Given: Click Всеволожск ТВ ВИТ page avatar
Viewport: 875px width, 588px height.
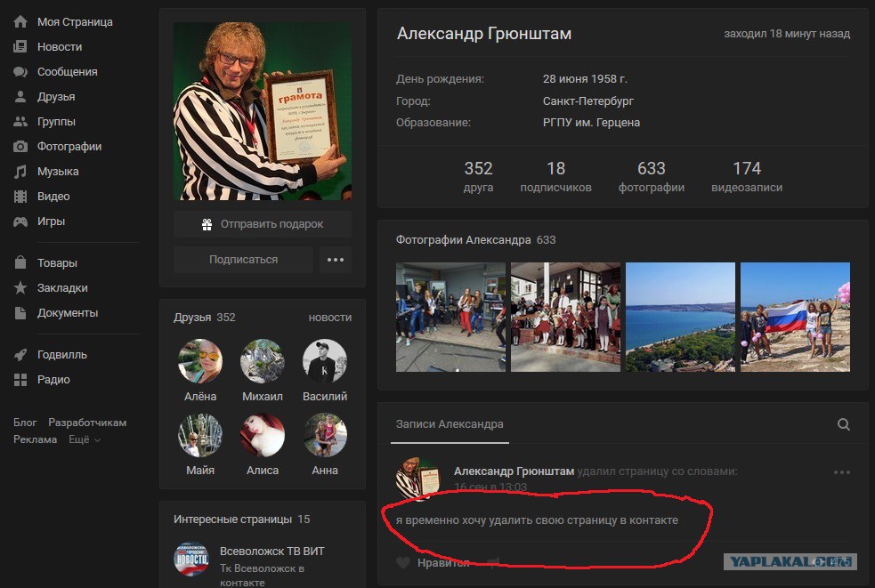Looking at the screenshot, I should 191,559.
